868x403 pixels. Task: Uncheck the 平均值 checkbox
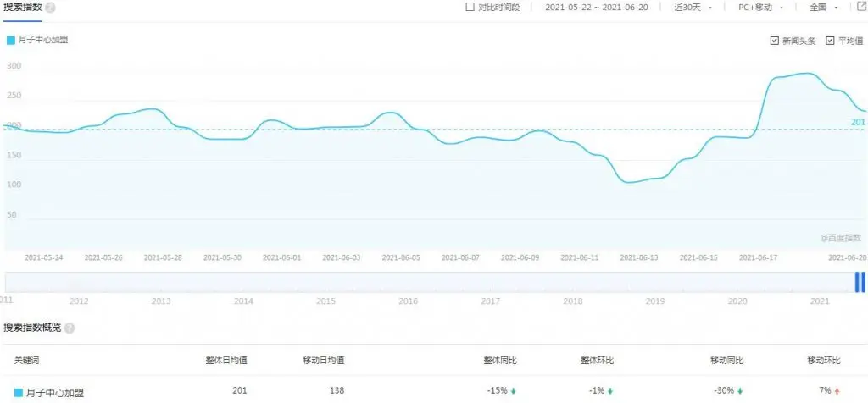coord(830,41)
